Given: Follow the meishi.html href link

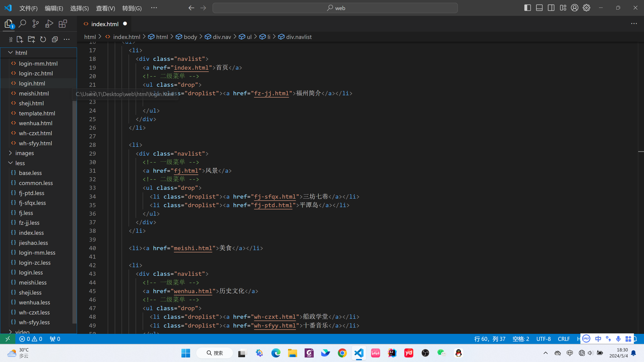Looking at the screenshot, I should (x=193, y=248).
